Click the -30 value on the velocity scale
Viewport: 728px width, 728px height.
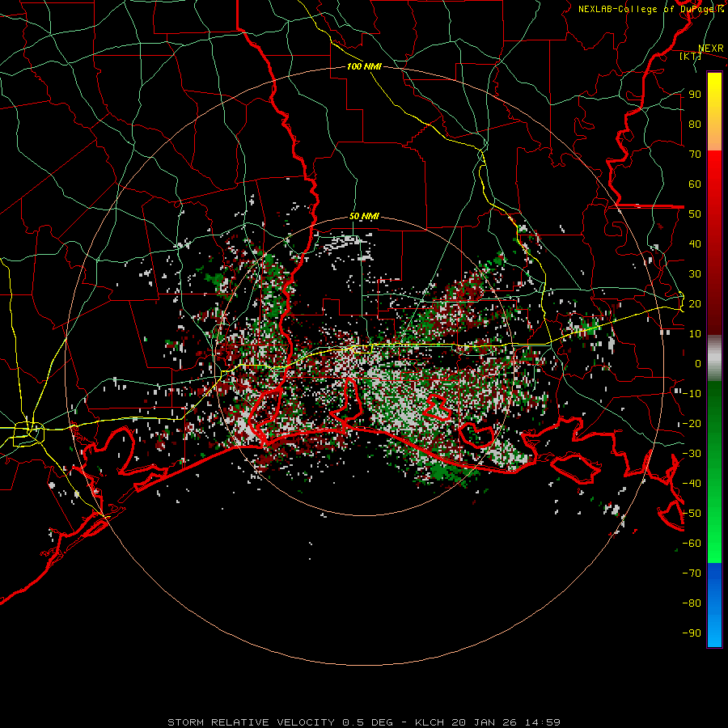(x=692, y=454)
